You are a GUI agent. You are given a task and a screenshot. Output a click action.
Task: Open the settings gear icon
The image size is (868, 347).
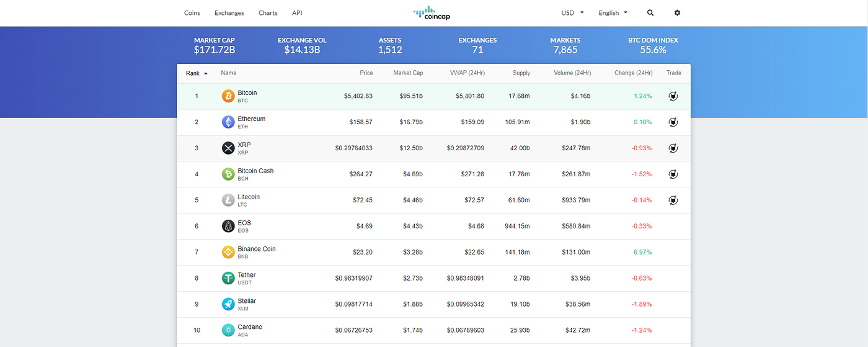coord(677,12)
